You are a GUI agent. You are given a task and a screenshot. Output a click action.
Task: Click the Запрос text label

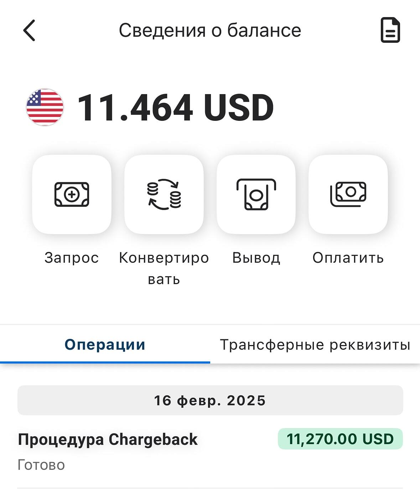[72, 258]
